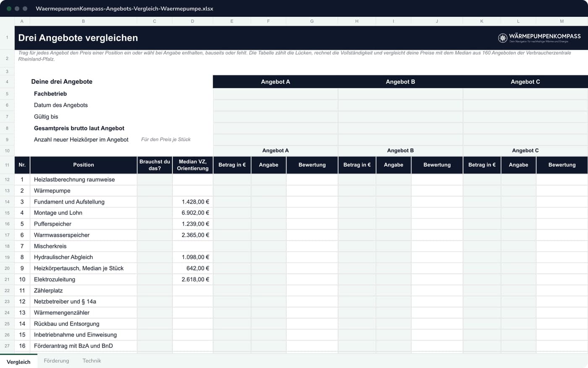Screen dimensions: 588x368
Task: Click the Fachbetrieb field for Angebot B
Action: pyautogui.click(x=400, y=94)
